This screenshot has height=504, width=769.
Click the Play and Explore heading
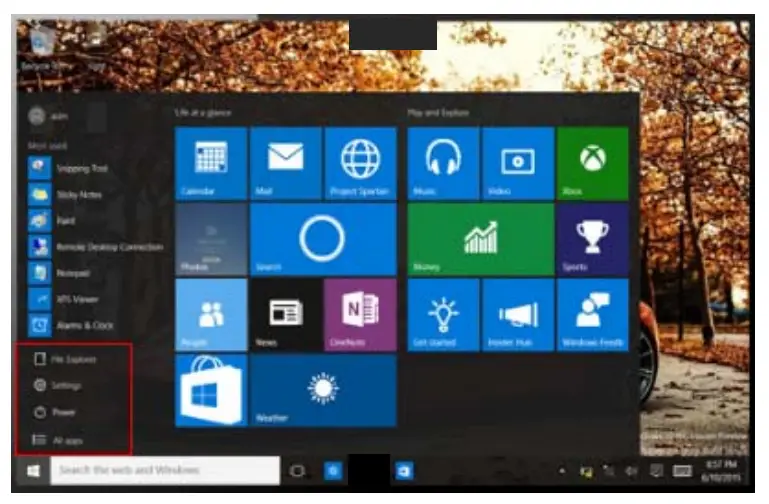pyautogui.click(x=438, y=113)
